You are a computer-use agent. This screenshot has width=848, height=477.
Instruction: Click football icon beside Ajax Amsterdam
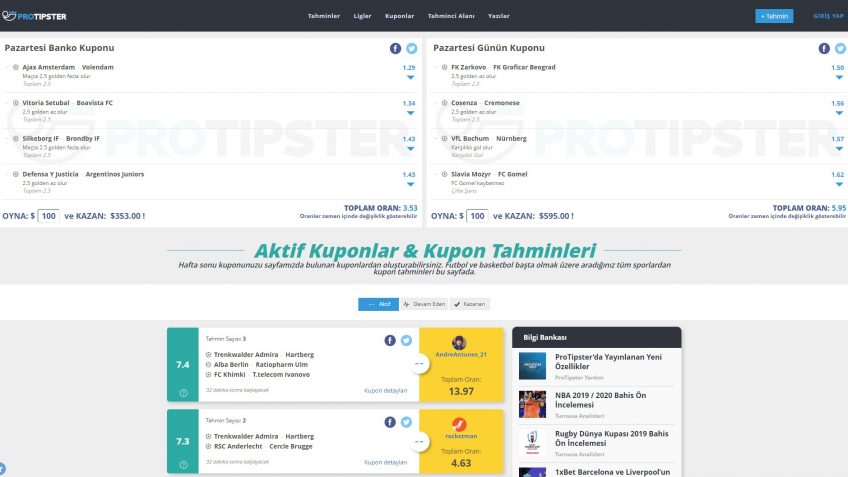tap(16, 68)
